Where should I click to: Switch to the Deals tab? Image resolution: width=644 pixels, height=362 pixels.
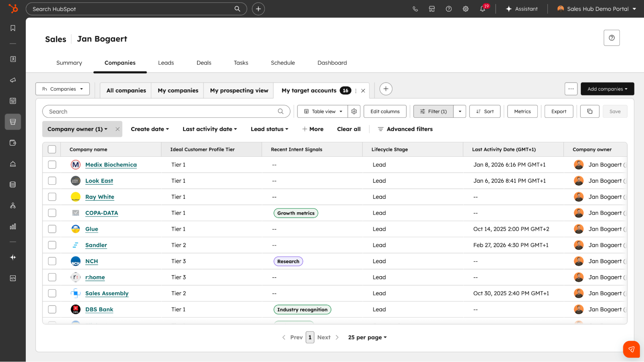click(204, 63)
